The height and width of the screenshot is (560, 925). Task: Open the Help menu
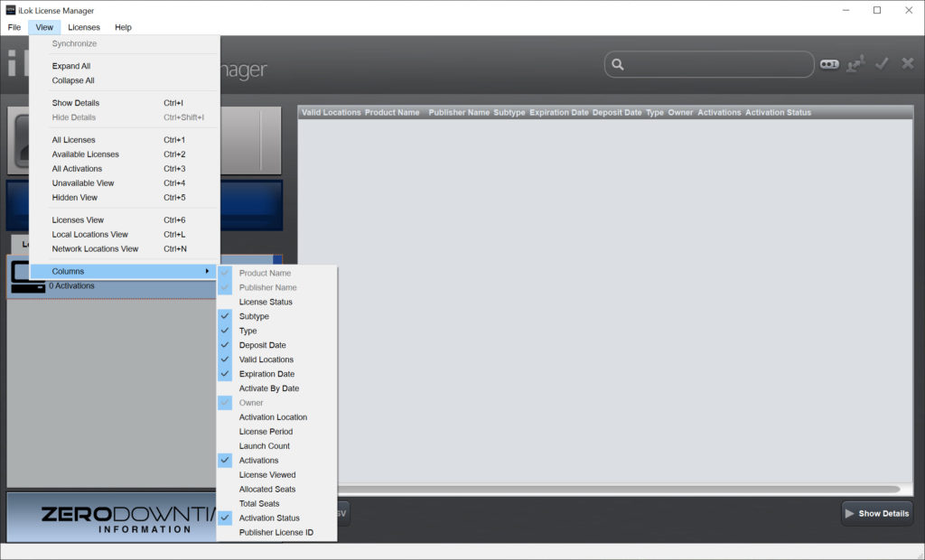pyautogui.click(x=123, y=27)
